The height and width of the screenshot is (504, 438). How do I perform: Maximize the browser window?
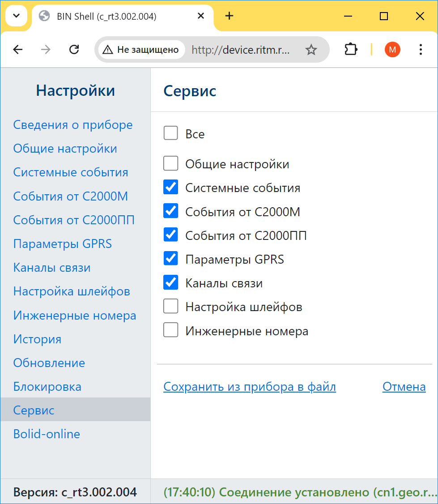point(384,16)
